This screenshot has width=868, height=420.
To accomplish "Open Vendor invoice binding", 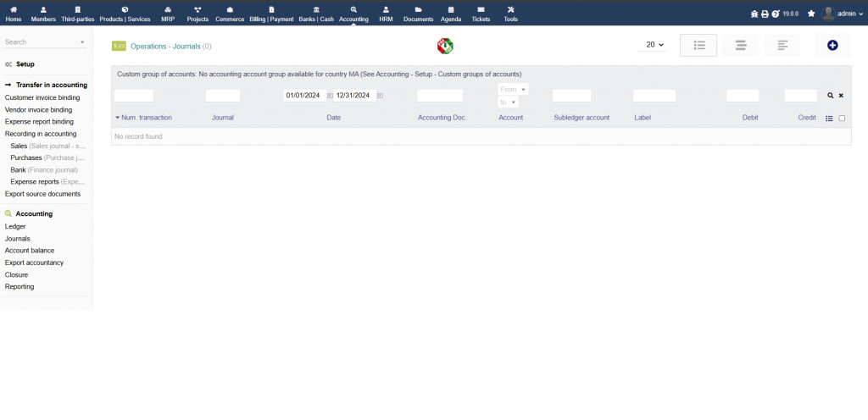I will pyautogui.click(x=38, y=110).
